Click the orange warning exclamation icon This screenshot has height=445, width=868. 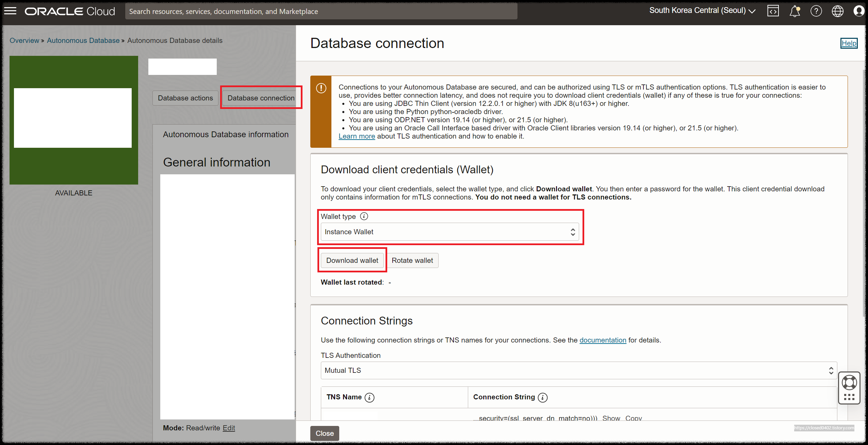click(321, 88)
